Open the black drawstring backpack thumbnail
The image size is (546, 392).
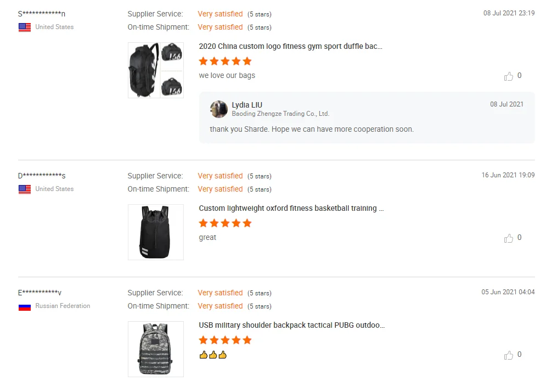click(x=156, y=232)
